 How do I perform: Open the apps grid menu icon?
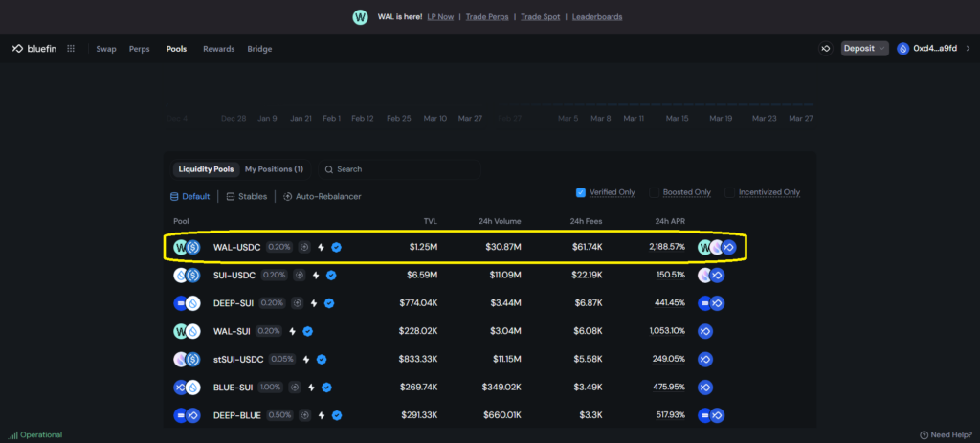[71, 49]
